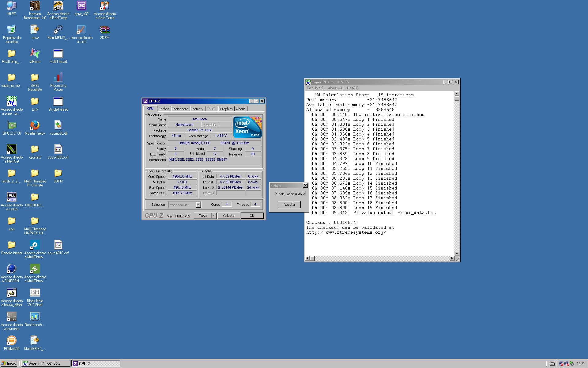Switch to the Memory tab in CPU-Z
Image resolution: width=588 pixels, height=368 pixels.
tap(198, 109)
